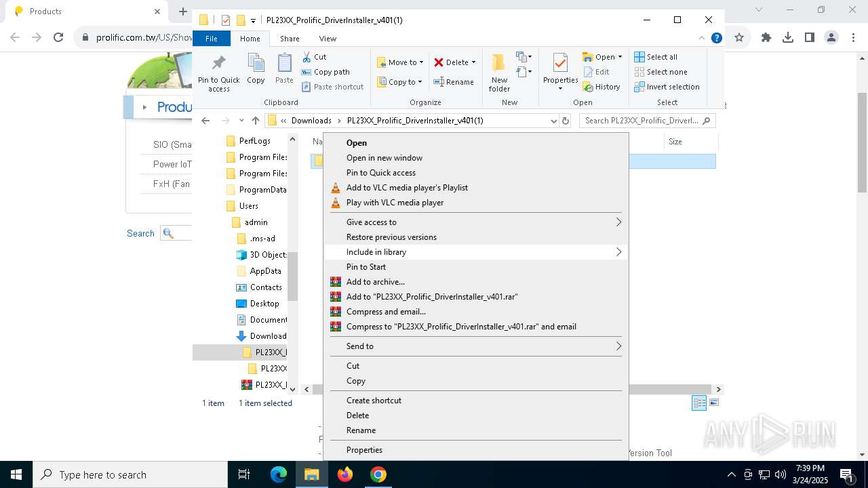868x488 pixels.
Task: Expand the Open dropdown arrow in ribbon
Action: (x=620, y=57)
